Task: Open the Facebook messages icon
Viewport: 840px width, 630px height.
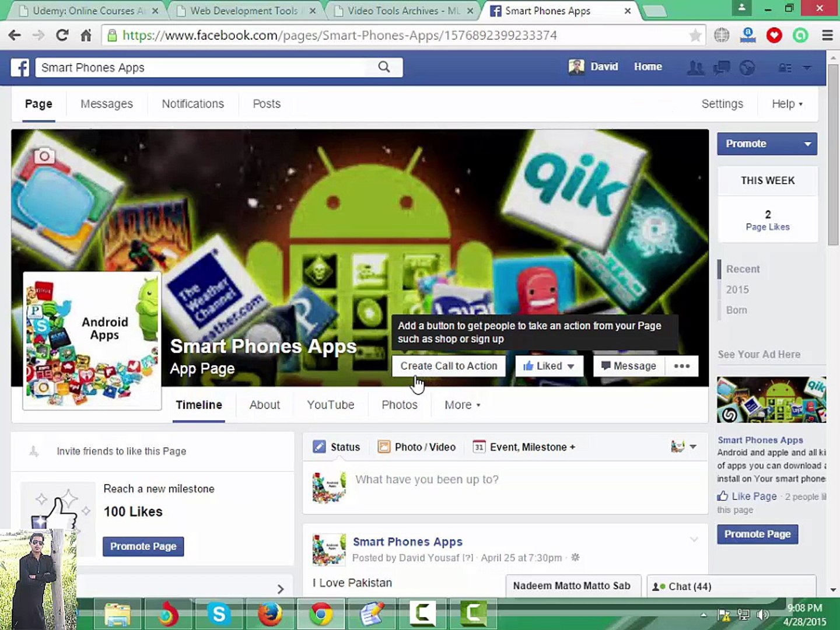Action: (x=722, y=68)
